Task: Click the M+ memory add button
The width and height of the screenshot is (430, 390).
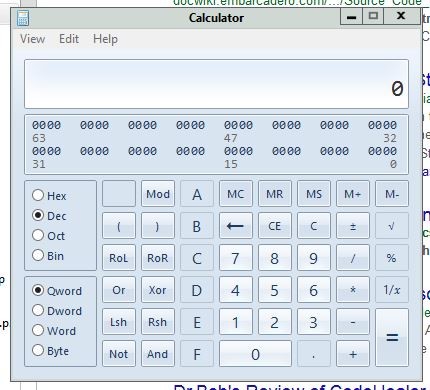Action: [353, 194]
